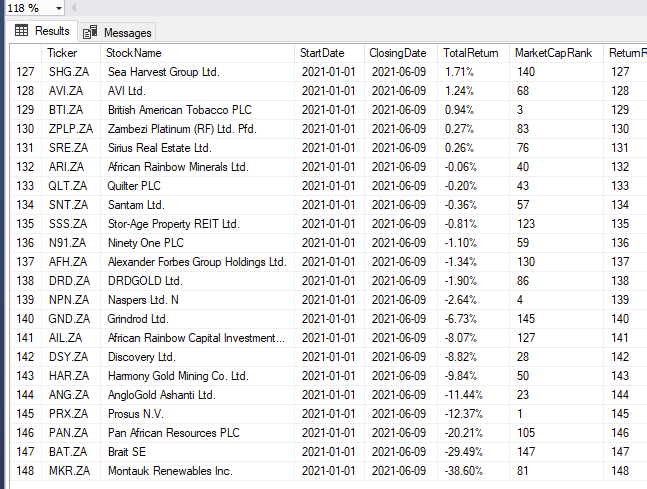Image resolution: width=647 pixels, height=489 pixels.
Task: Click cell Zambezi Platinum (RF) Ltd. Pfd.
Action: pyautogui.click(x=198, y=129)
